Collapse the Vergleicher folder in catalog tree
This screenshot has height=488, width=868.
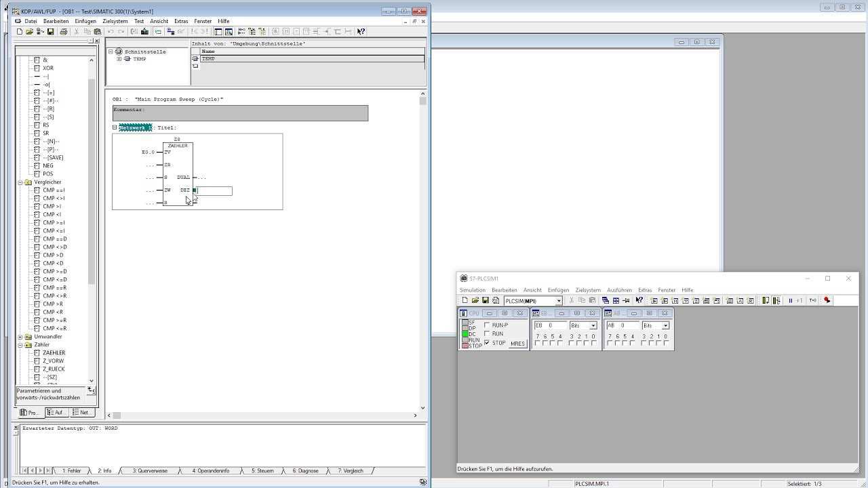[20, 182]
